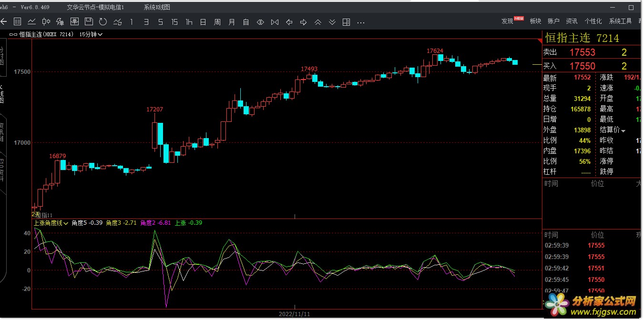644x320 pixels.
Task: Click the compress K-line width icon
Action: 275,21
